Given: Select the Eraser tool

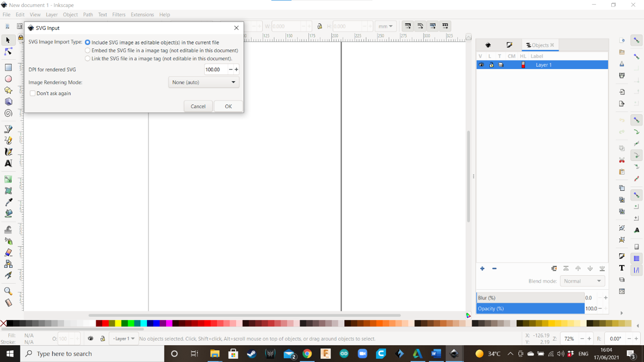Looking at the screenshot, I should tap(8, 252).
